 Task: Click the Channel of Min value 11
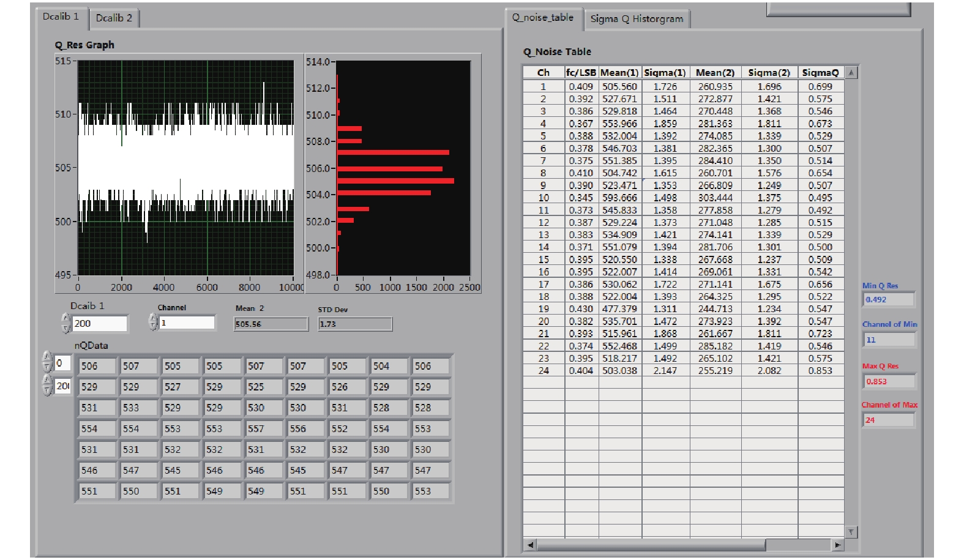(889, 340)
